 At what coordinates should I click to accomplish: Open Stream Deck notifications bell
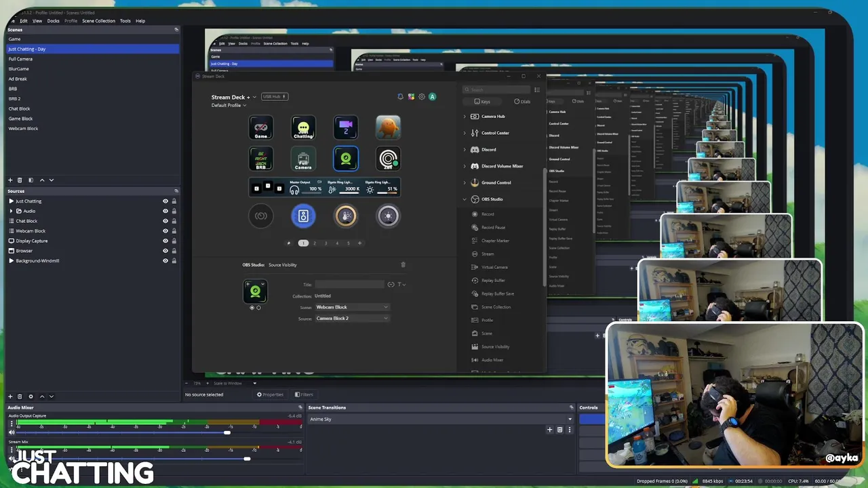click(400, 97)
